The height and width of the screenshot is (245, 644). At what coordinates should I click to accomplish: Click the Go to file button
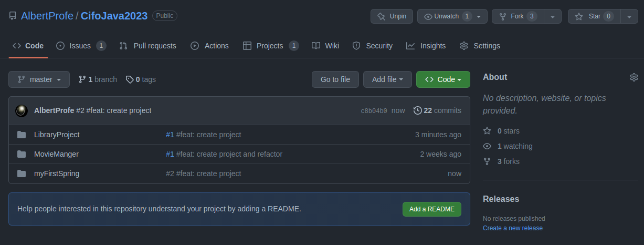click(335, 79)
